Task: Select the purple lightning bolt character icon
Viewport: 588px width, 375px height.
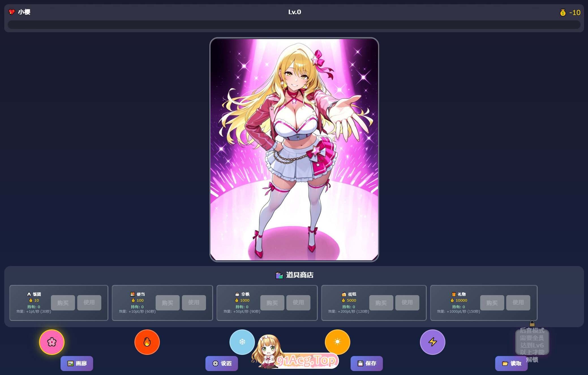Action: pos(432,342)
